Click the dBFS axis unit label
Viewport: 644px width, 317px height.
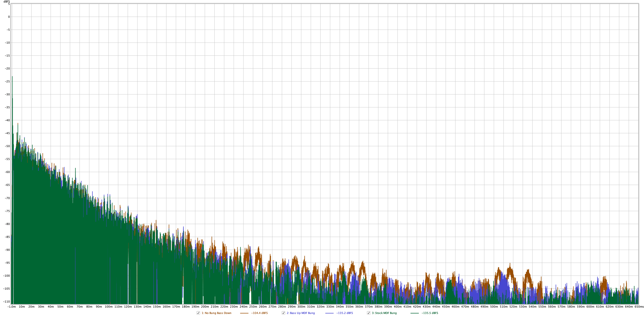7,2
